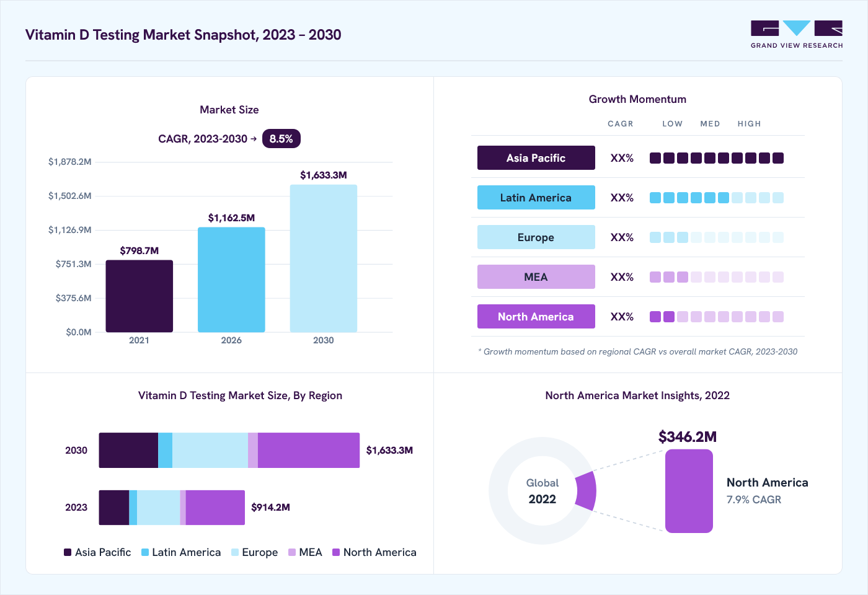Image resolution: width=868 pixels, height=595 pixels.
Task: Click the Europe region label in Growth Momentum
Action: [536, 237]
